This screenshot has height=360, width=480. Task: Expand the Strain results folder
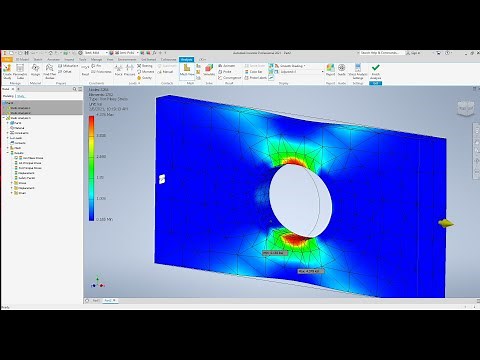pyautogui.click(x=12, y=193)
